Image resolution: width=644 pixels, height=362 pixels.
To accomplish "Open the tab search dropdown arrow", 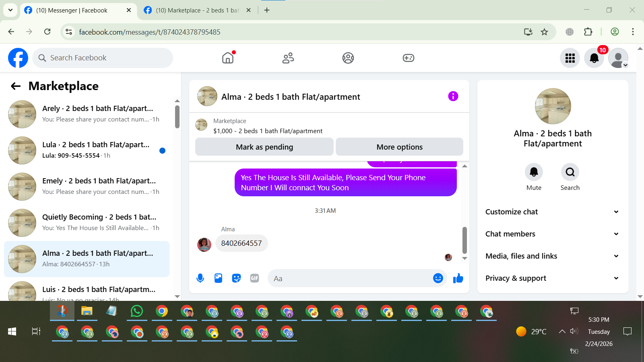I will point(10,10).
